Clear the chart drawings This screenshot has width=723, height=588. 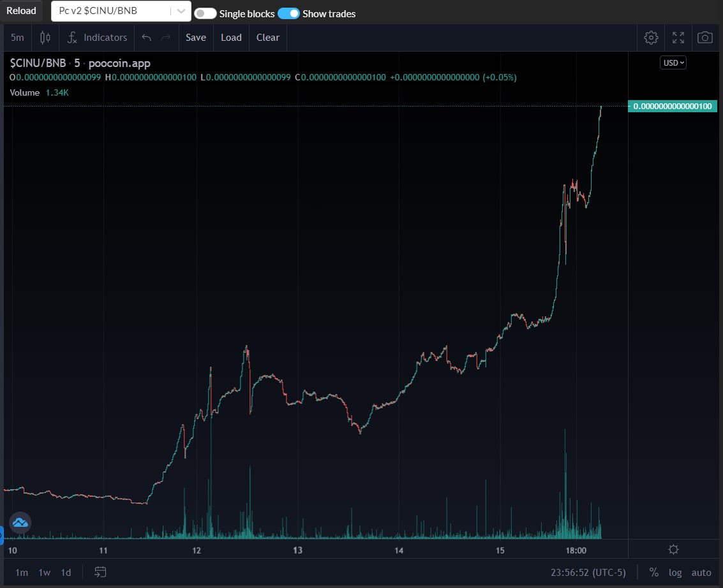pyautogui.click(x=268, y=38)
